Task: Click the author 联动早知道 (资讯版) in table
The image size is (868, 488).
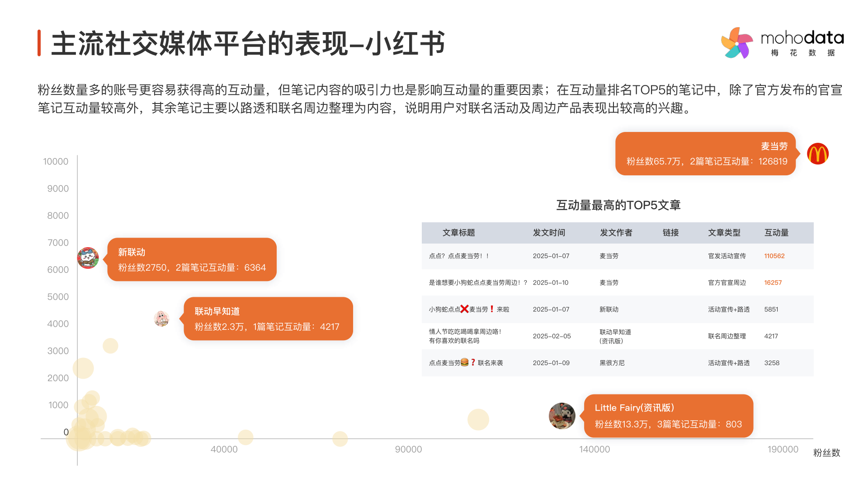Action: click(615, 336)
